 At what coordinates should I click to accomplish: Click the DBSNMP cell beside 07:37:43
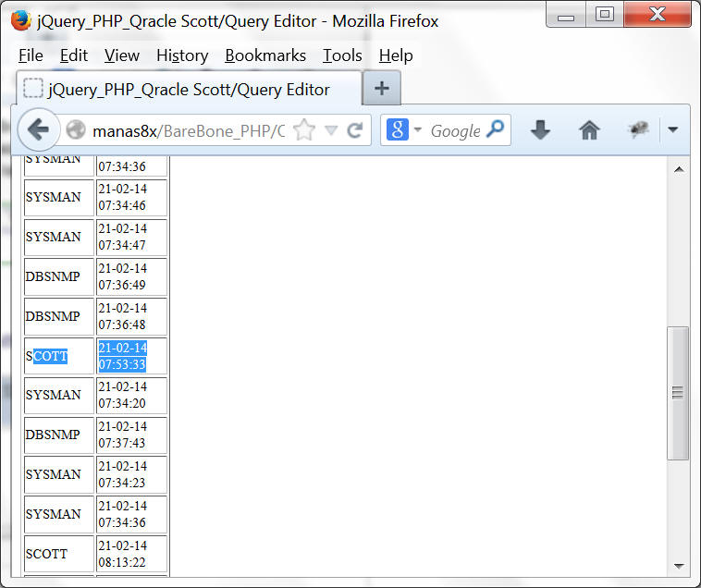(59, 435)
